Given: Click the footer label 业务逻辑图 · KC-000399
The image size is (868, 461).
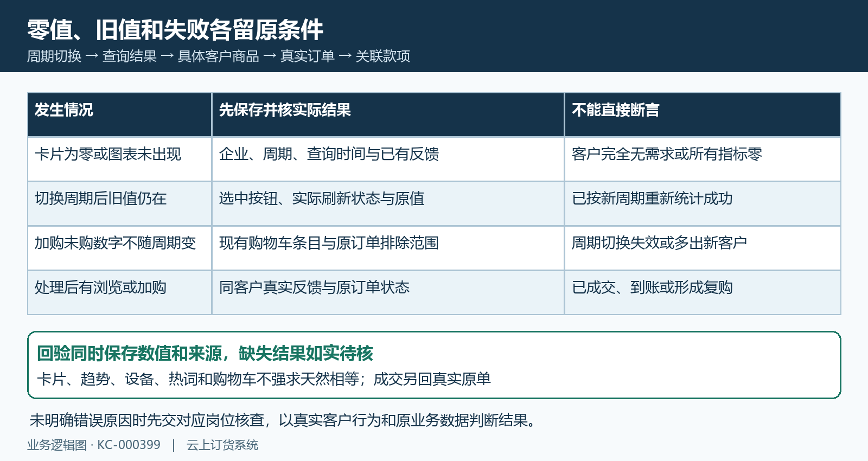Looking at the screenshot, I should point(94,445).
